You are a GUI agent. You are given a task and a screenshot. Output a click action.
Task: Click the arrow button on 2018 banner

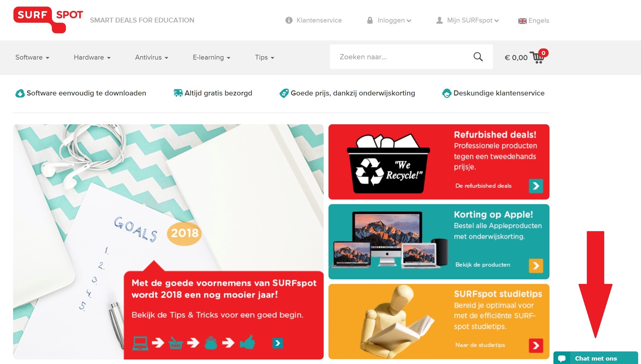(x=277, y=343)
